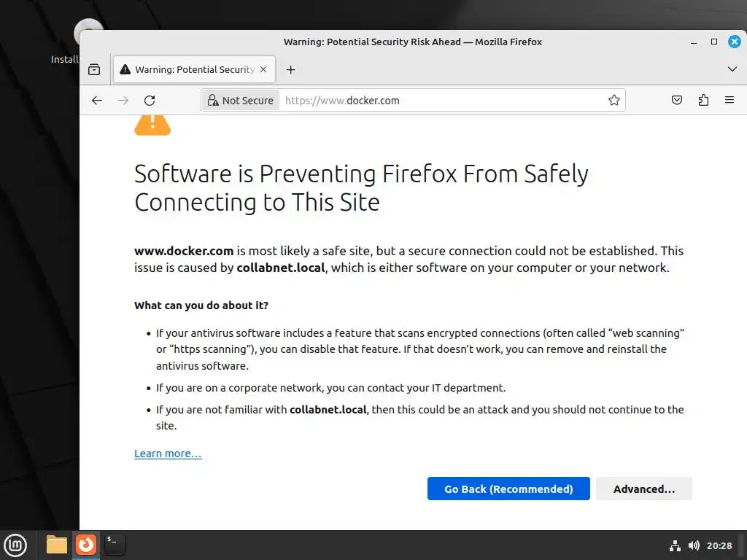
Task: Open the Linux Mint start menu
Action: point(15,545)
